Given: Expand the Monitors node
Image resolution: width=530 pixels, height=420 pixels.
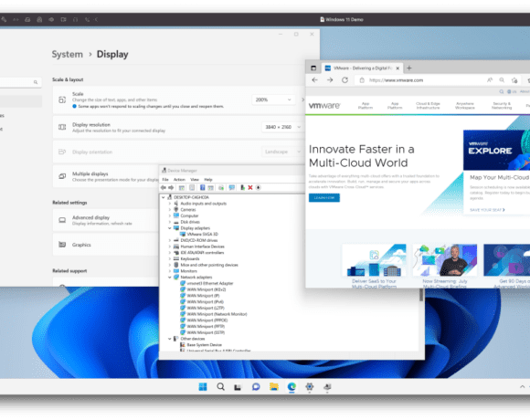Looking at the screenshot, I should (x=170, y=271).
